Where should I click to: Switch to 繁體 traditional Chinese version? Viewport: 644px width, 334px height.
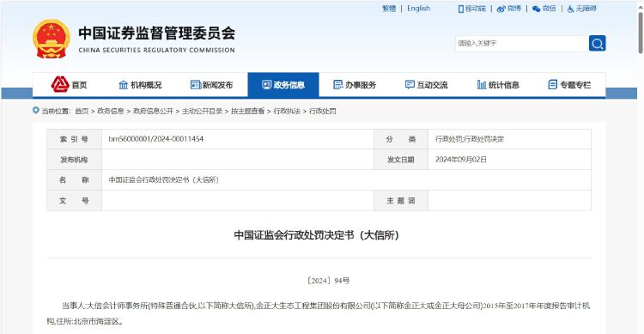click(389, 9)
